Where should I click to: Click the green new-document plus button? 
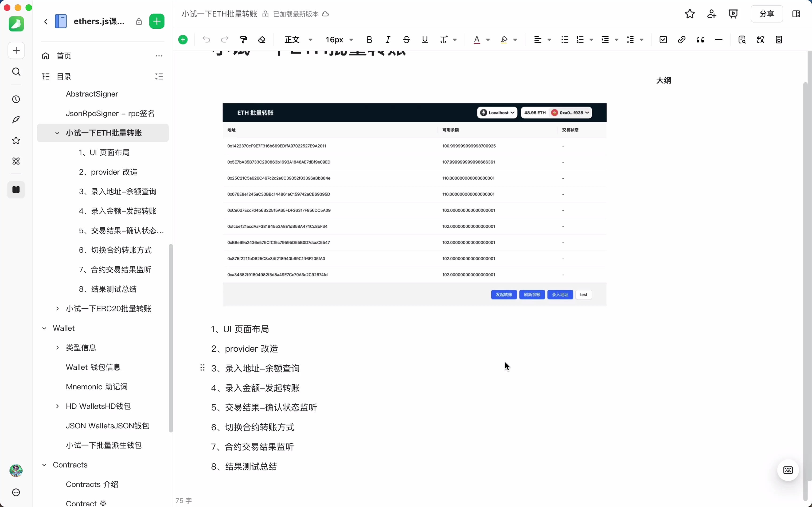157,21
